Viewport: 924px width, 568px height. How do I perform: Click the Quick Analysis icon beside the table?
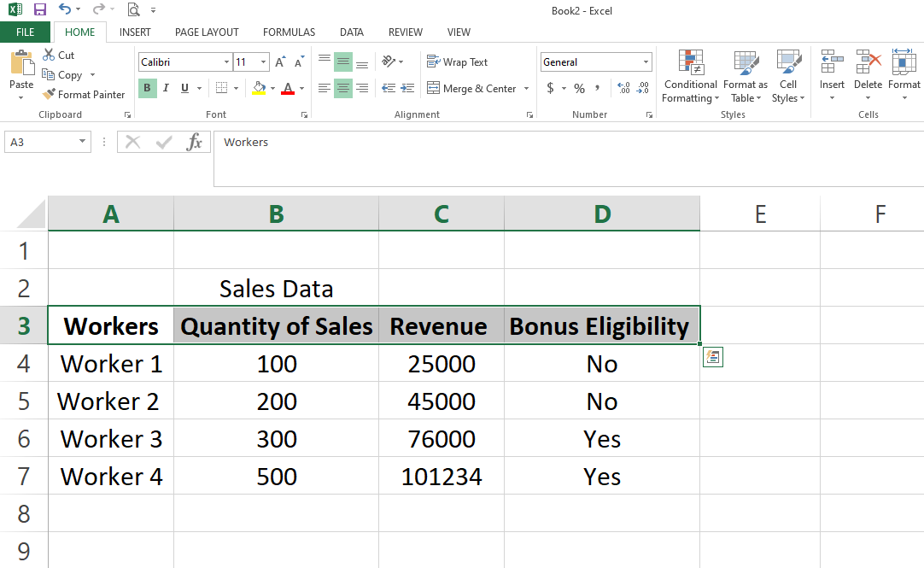click(x=712, y=358)
